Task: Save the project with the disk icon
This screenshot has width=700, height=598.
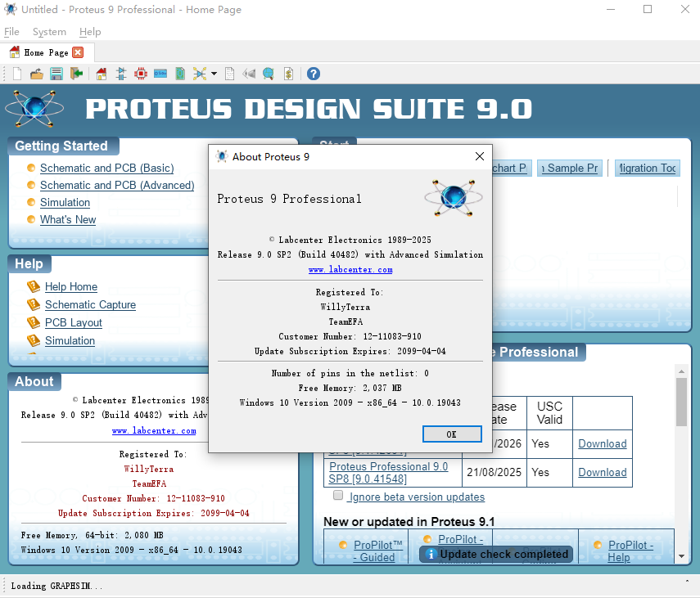Action: click(56, 74)
